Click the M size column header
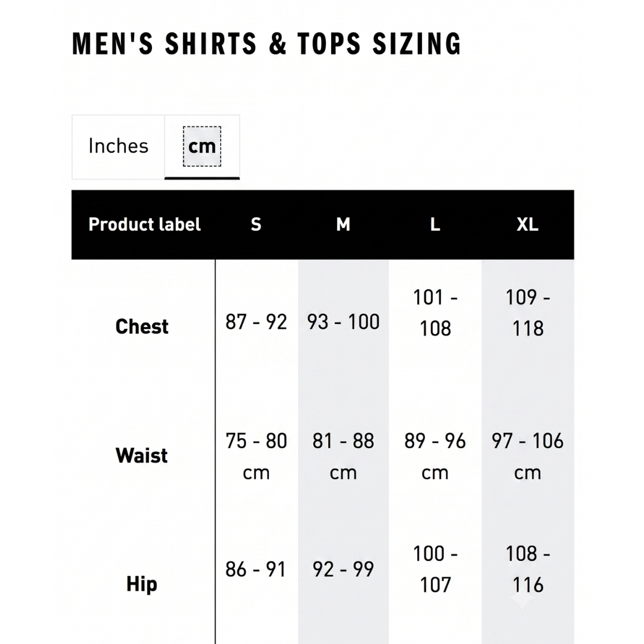 coord(343,225)
